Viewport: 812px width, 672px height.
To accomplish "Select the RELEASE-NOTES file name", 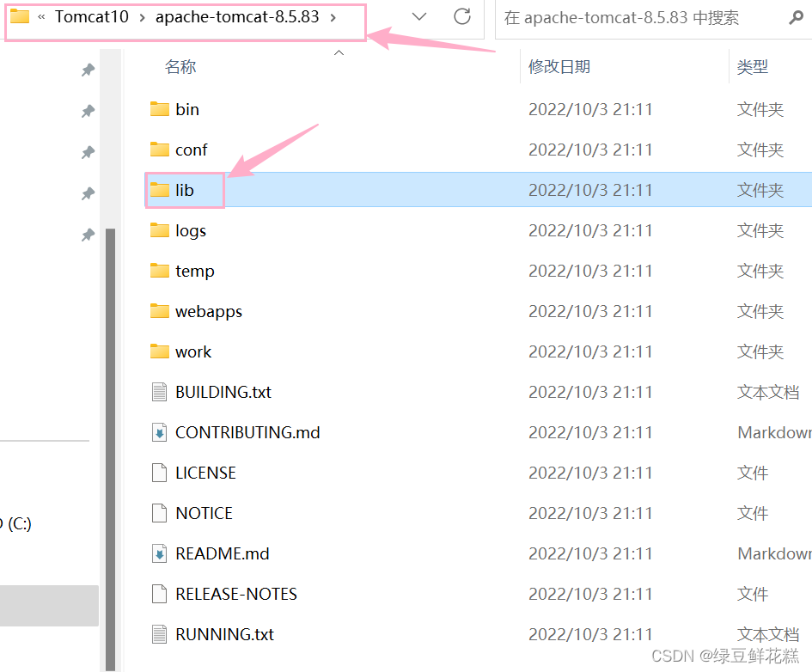I will (236, 594).
